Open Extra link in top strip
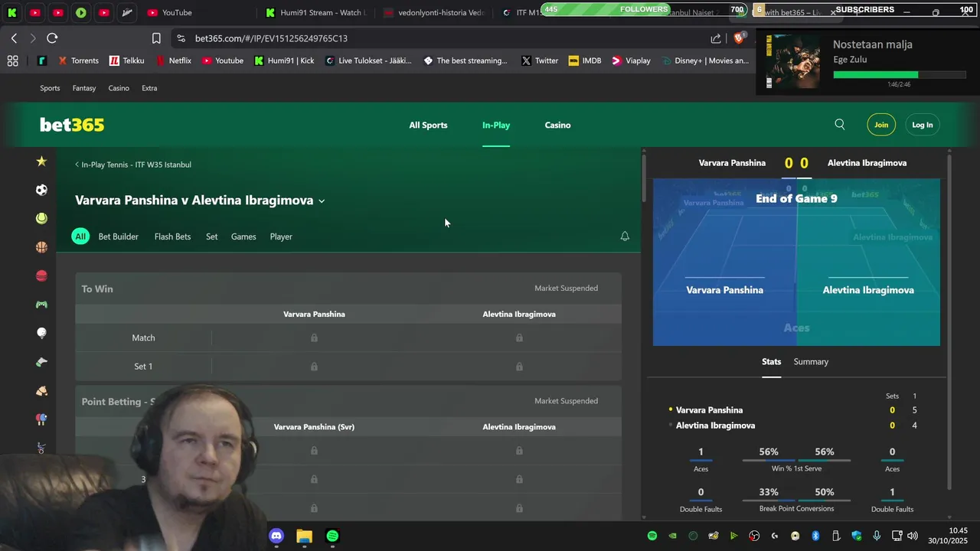Viewport: 980px width, 551px height. [x=149, y=88]
